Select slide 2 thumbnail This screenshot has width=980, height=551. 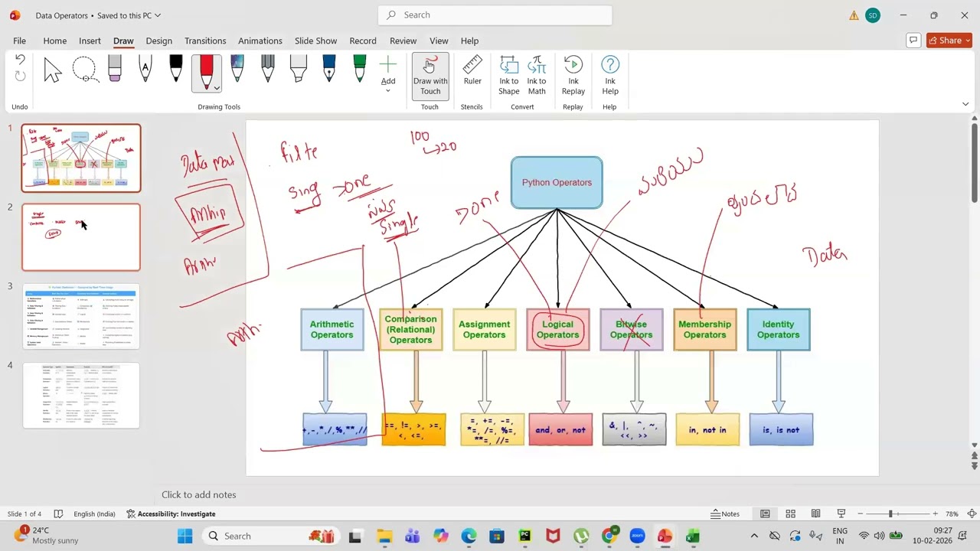pyautogui.click(x=81, y=237)
